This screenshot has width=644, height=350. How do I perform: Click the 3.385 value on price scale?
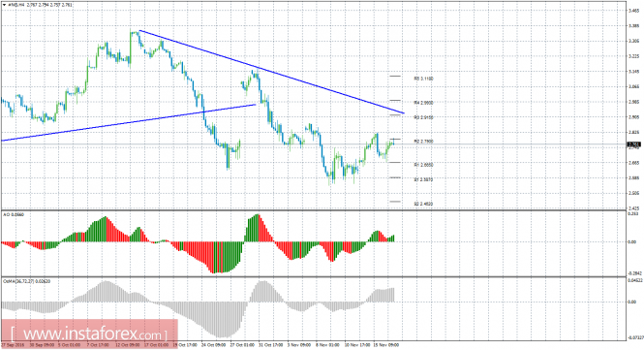[x=633, y=26]
